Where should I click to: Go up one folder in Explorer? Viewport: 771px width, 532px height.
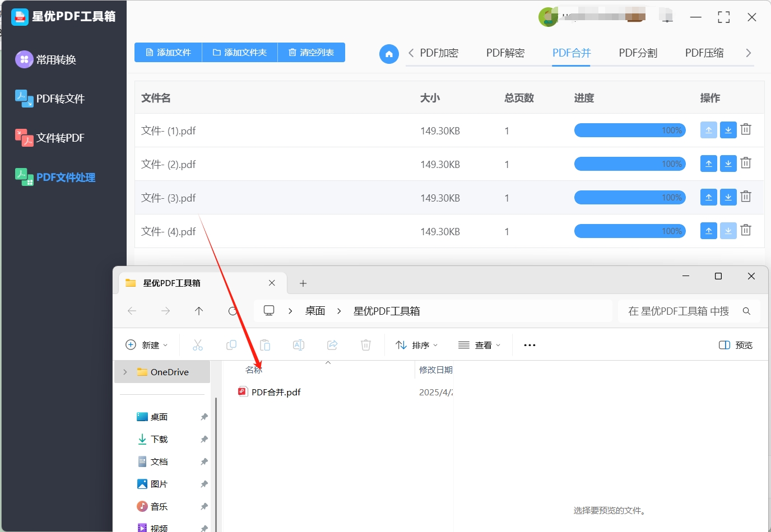(199, 311)
